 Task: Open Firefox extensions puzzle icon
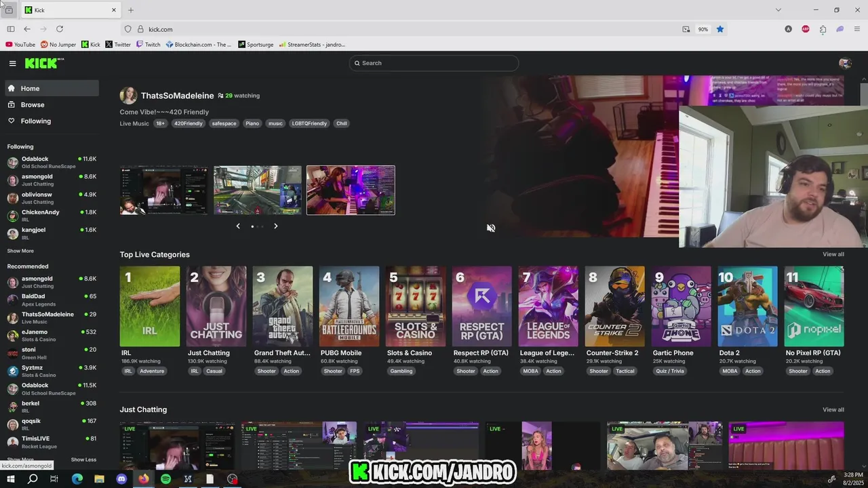click(823, 29)
